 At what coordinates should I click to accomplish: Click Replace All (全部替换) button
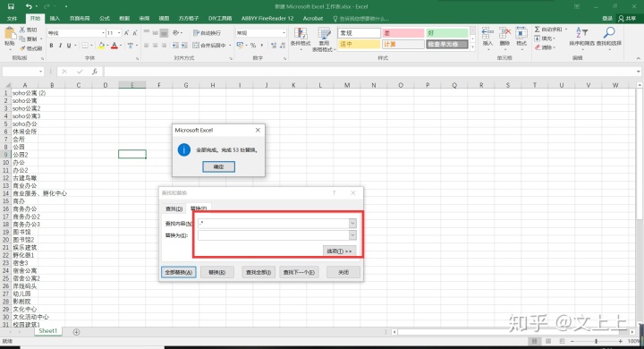[x=178, y=272]
